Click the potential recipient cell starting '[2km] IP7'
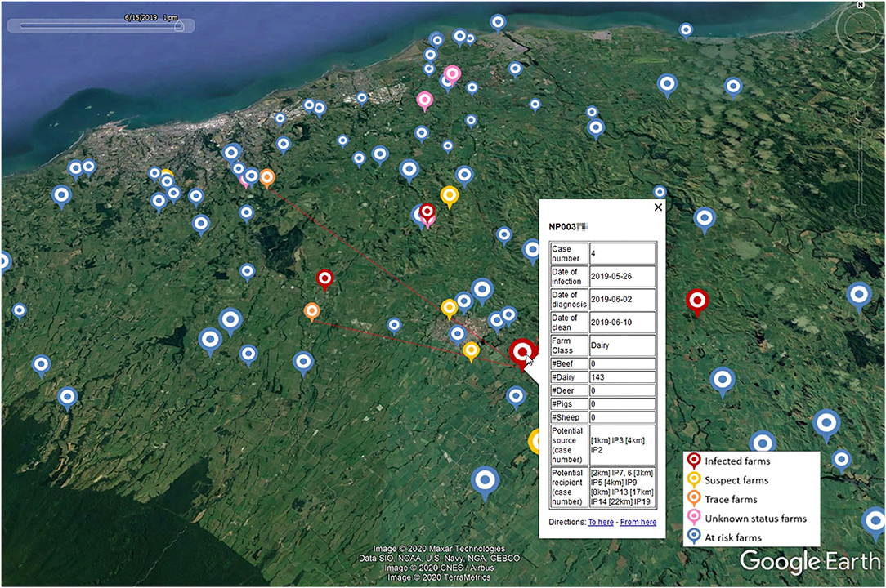This screenshot has height=588, width=886. point(622,487)
